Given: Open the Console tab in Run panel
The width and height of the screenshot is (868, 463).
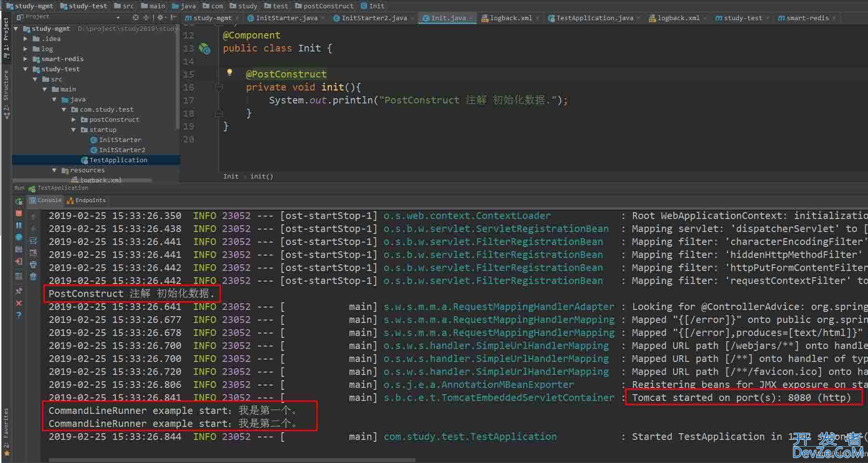Looking at the screenshot, I should [45, 201].
